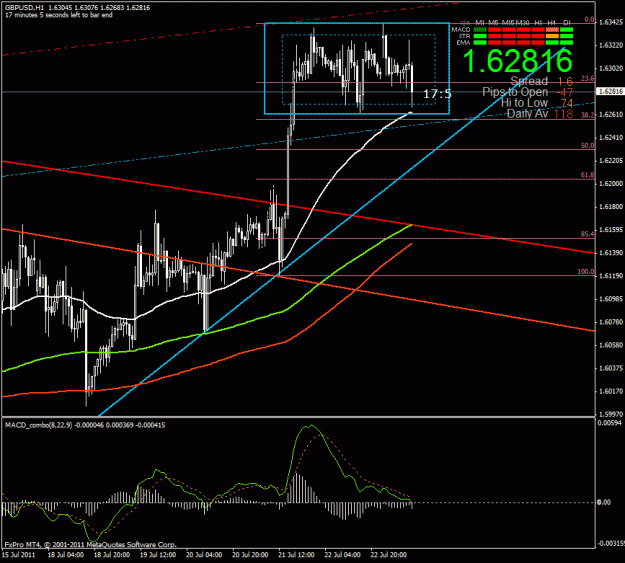Click the Pips to Open value -47

(x=565, y=93)
